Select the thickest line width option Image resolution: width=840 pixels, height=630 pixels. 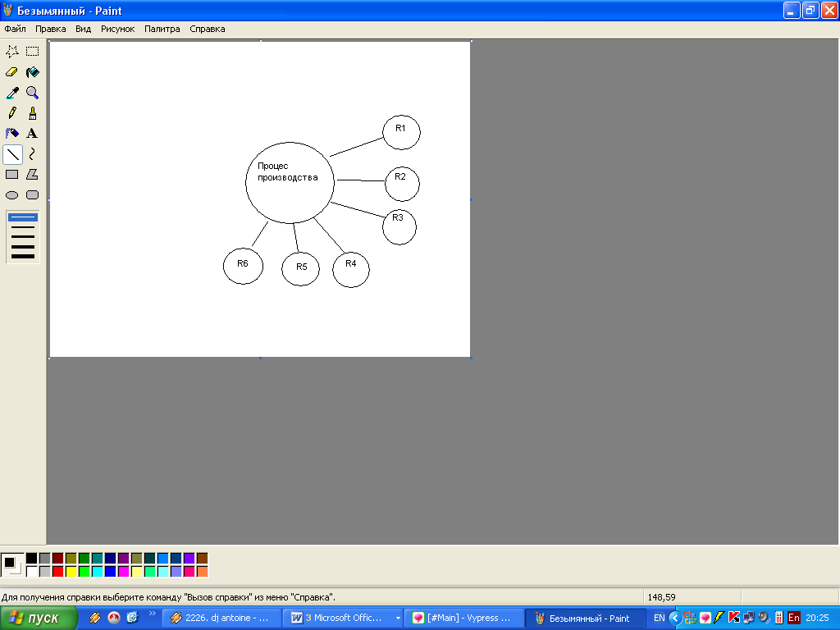pyautogui.click(x=23, y=256)
